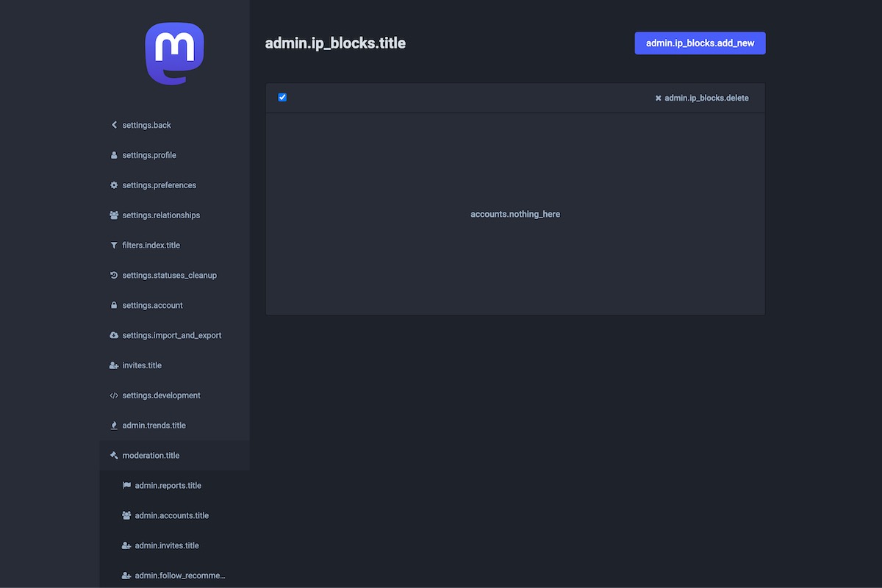This screenshot has height=588, width=882.
Task: Click the back chevron icon beside settings.back
Action: click(114, 125)
